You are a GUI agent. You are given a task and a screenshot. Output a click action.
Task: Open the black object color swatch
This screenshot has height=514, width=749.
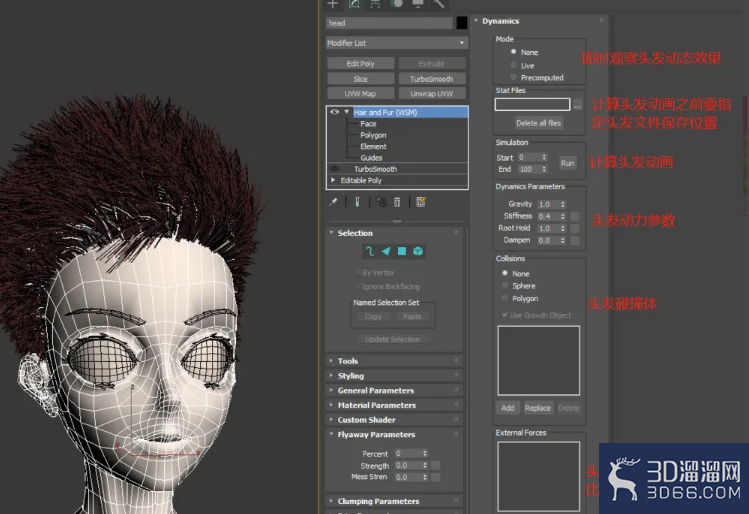pos(462,23)
